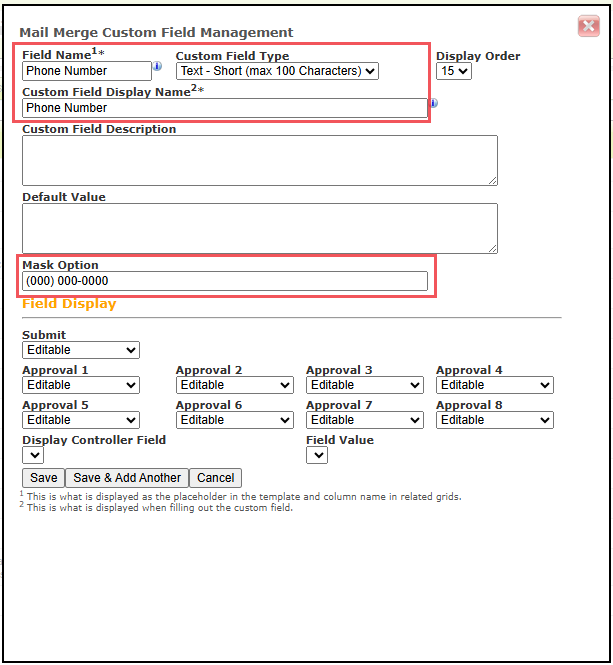Open the Display Order dropdown
613x665 pixels.
click(x=453, y=71)
